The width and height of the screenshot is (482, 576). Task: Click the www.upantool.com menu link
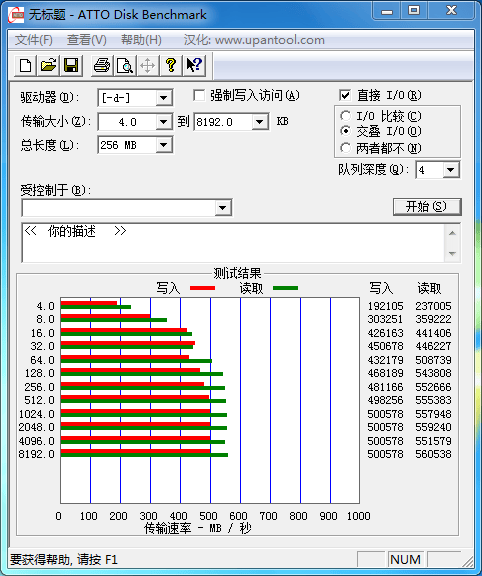(270, 40)
